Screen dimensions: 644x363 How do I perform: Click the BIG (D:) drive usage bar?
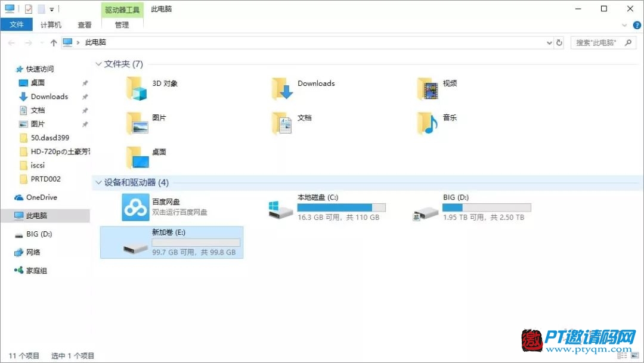(487, 207)
